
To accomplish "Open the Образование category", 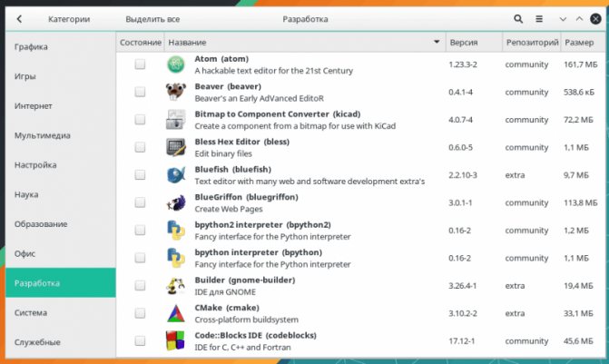I will tap(61, 224).
